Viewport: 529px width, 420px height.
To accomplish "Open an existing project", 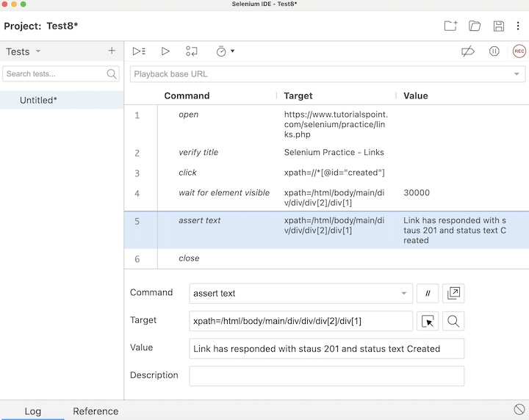I will [x=475, y=26].
